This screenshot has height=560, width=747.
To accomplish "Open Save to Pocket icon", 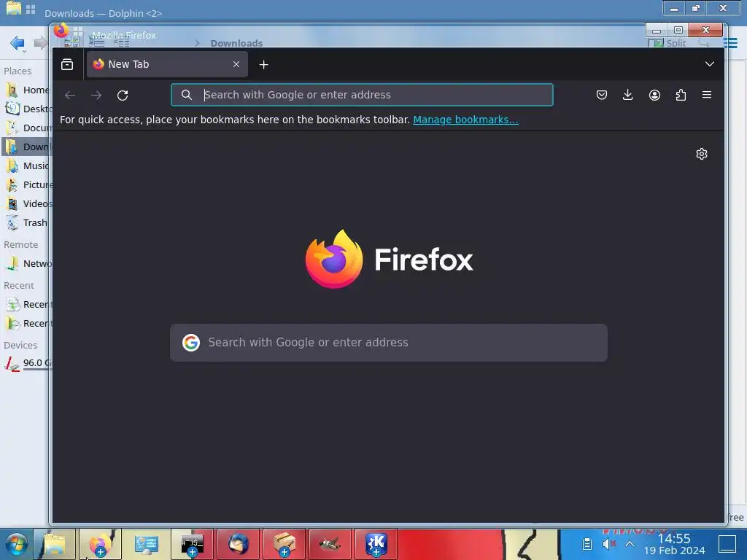I will [x=602, y=95].
